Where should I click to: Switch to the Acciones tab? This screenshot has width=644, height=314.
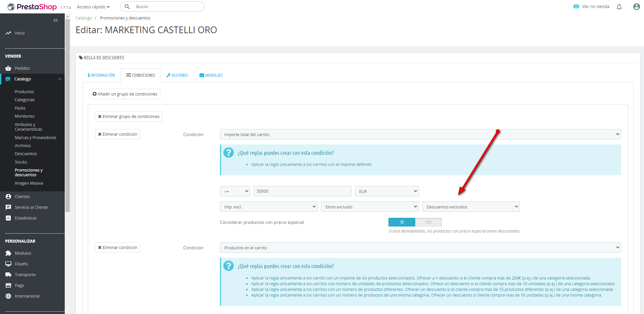[x=177, y=75]
